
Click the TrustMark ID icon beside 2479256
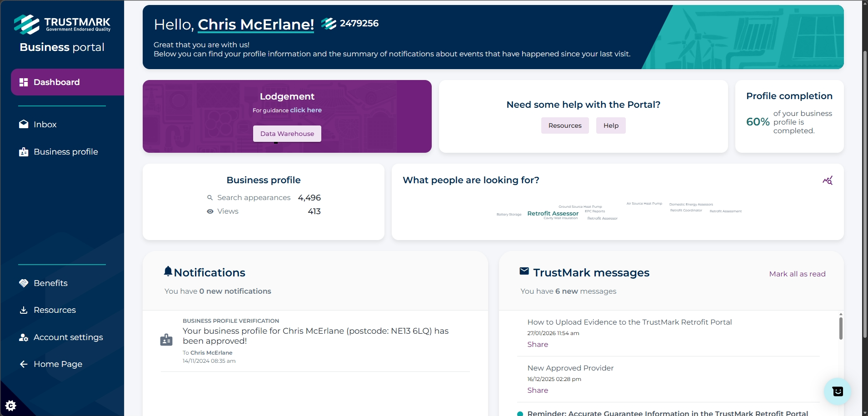(x=329, y=23)
